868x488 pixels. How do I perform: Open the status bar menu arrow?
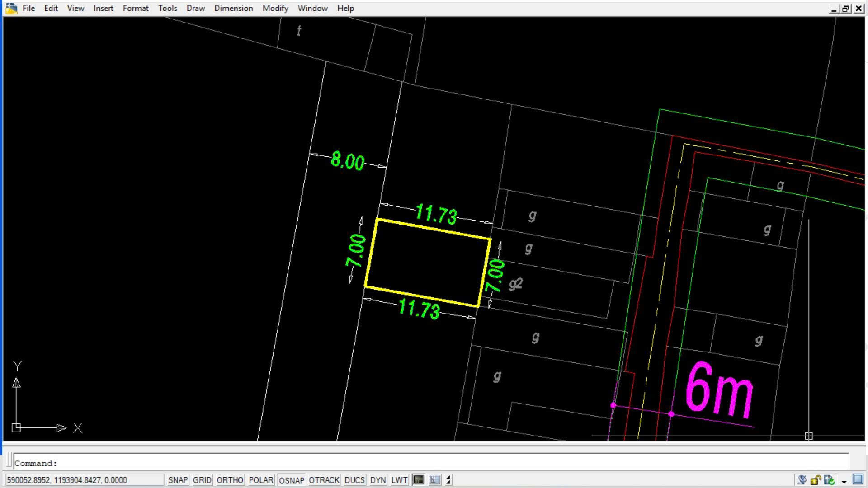click(844, 481)
